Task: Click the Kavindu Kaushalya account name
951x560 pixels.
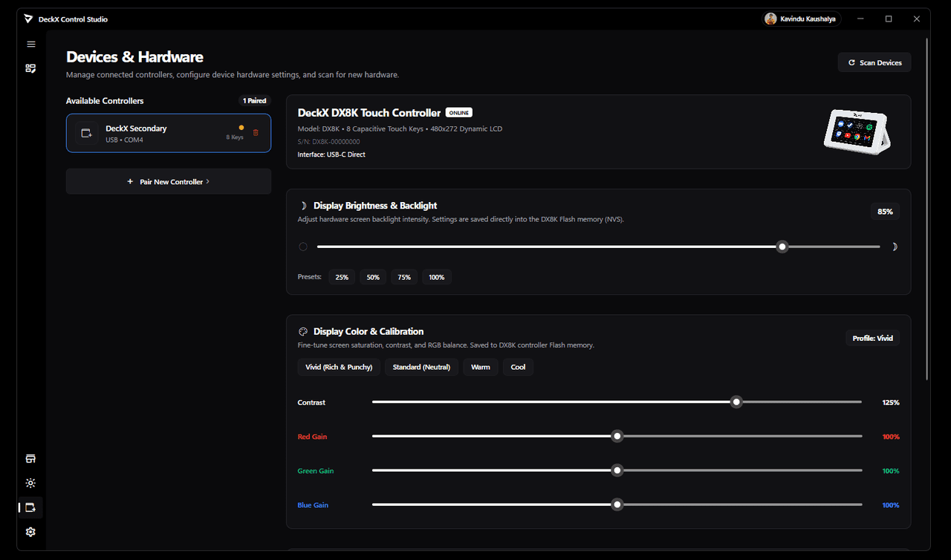Action: 808,19
